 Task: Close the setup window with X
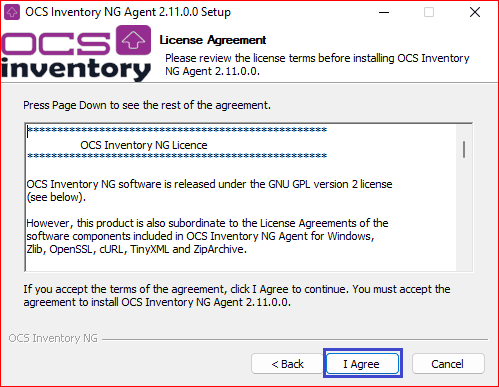tap(475, 12)
